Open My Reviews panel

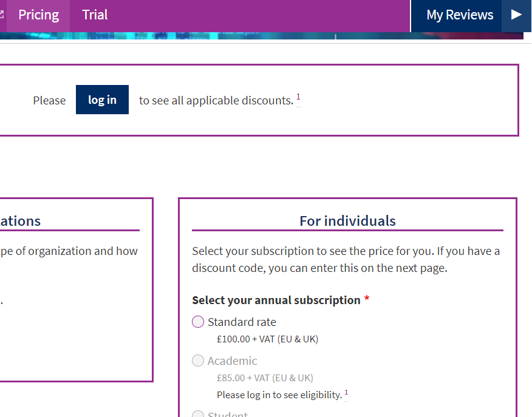point(456,15)
